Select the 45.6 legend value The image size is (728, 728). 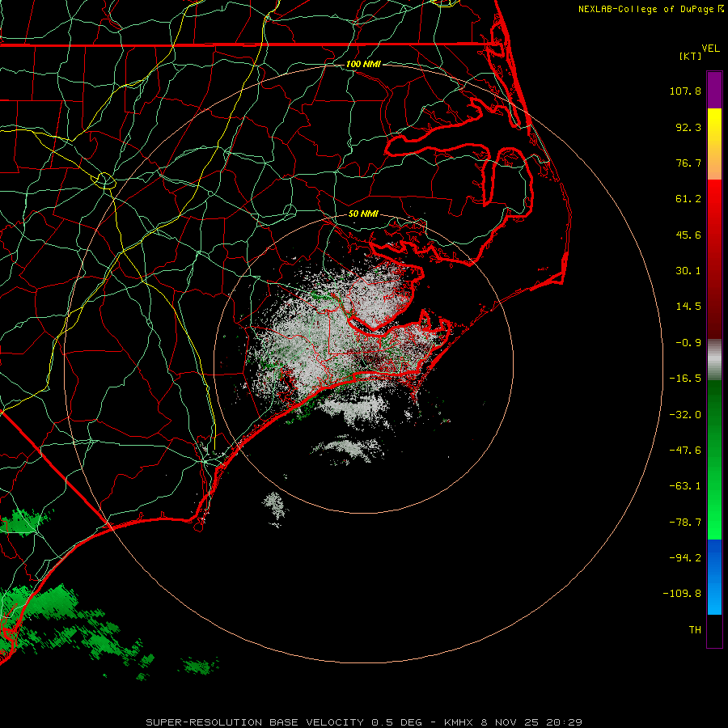pyautogui.click(x=688, y=235)
